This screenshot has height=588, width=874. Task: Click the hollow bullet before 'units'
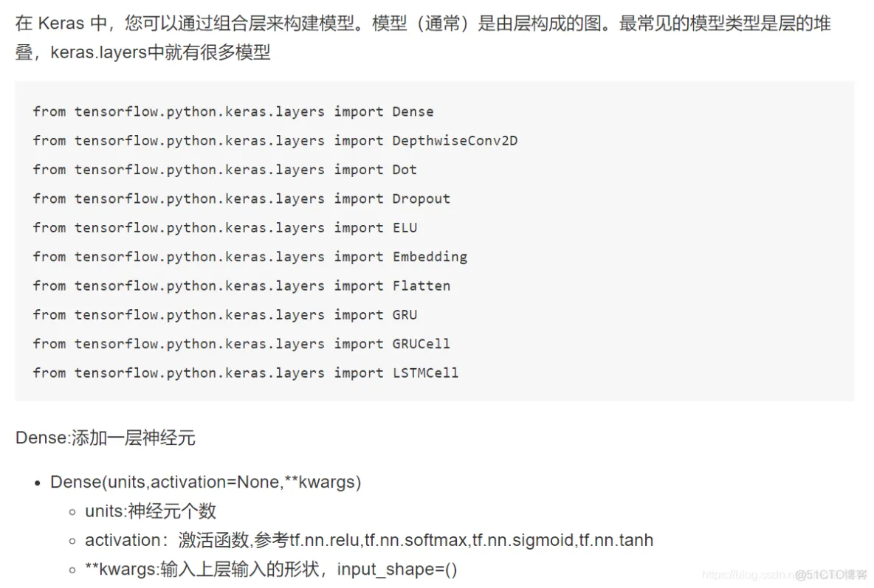coord(72,512)
